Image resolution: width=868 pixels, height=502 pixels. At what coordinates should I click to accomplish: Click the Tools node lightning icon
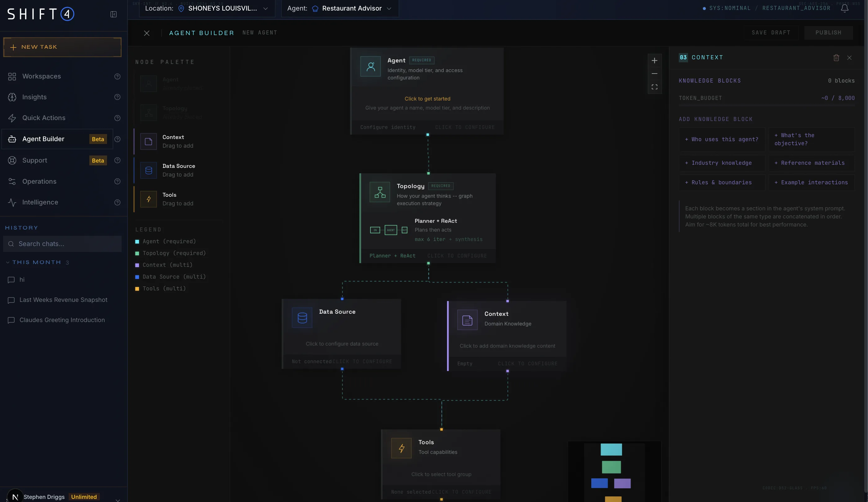[x=402, y=448]
